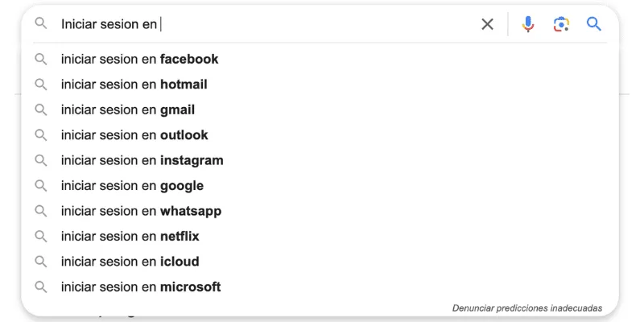This screenshot has height=322, width=644.
Task: Select 'iniciar sesion en microsoft' suggestion
Action: point(141,287)
